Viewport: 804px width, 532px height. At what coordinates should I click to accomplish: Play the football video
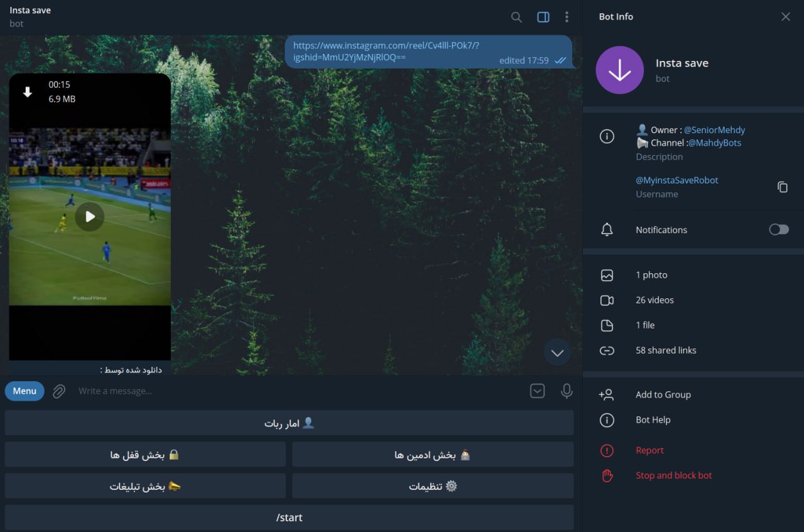pyautogui.click(x=90, y=217)
